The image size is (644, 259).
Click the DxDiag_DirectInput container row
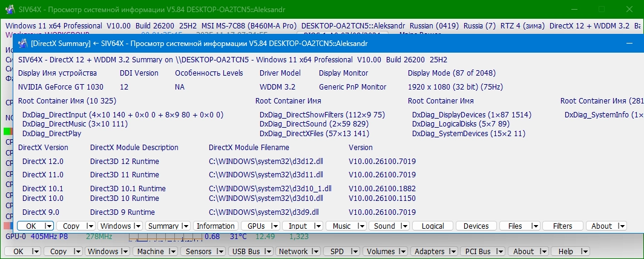(x=123, y=115)
